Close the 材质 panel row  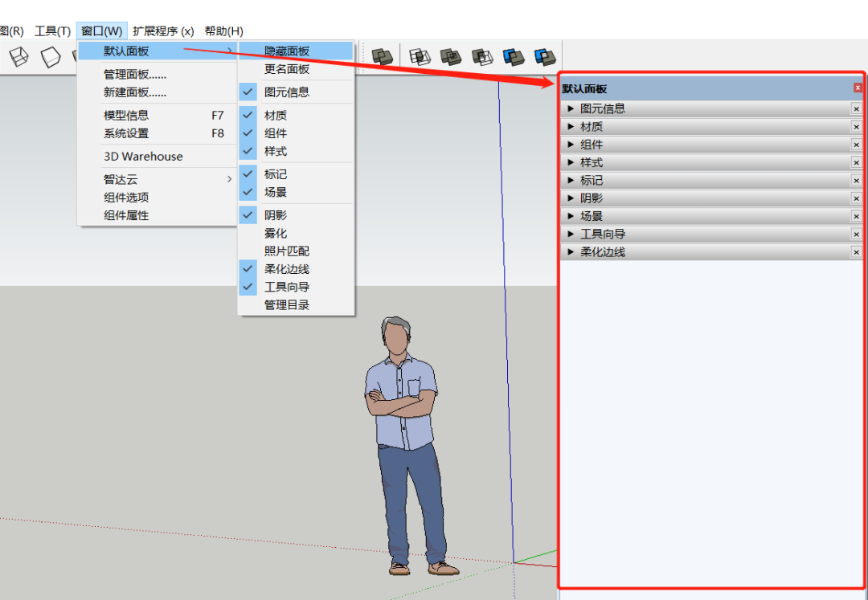point(857,127)
